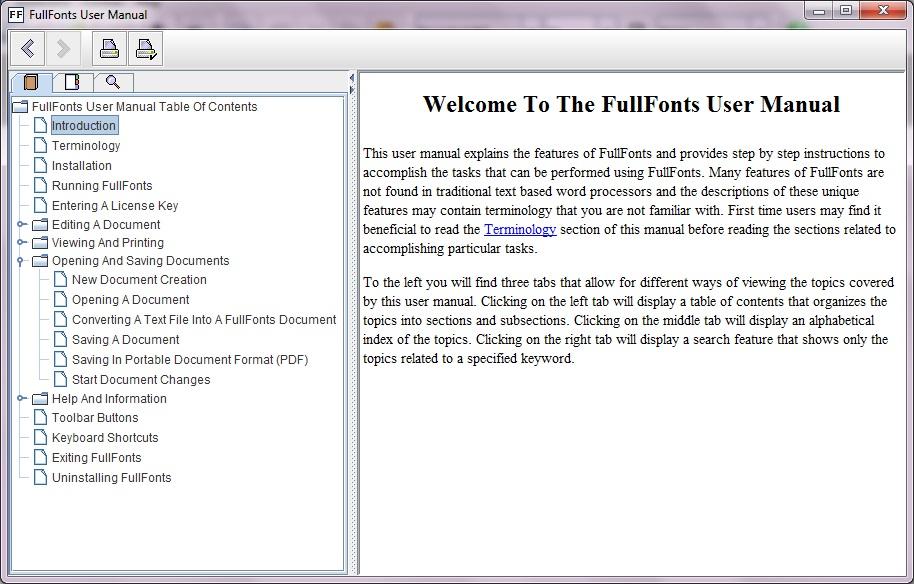Expand the Editing A Document section
Viewport: 914px width, 584px height.
21,224
